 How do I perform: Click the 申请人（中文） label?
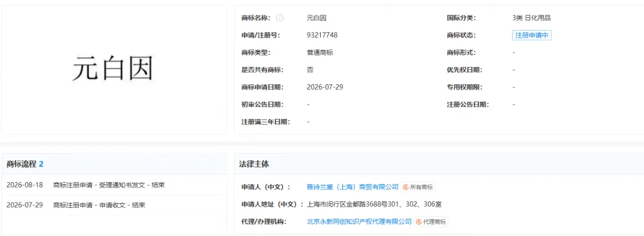click(x=266, y=187)
